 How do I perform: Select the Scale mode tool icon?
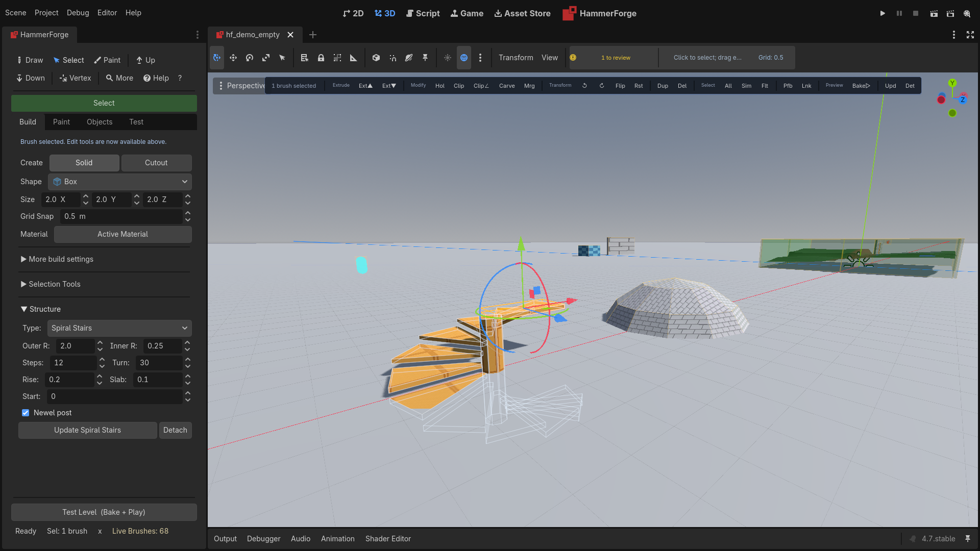point(266,58)
